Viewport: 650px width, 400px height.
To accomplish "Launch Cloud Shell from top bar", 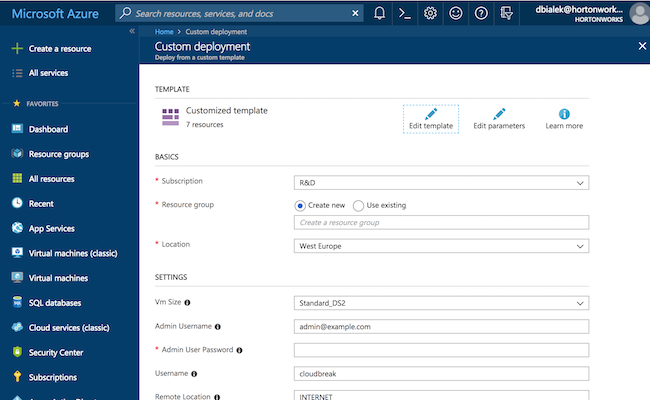I will click(x=405, y=14).
